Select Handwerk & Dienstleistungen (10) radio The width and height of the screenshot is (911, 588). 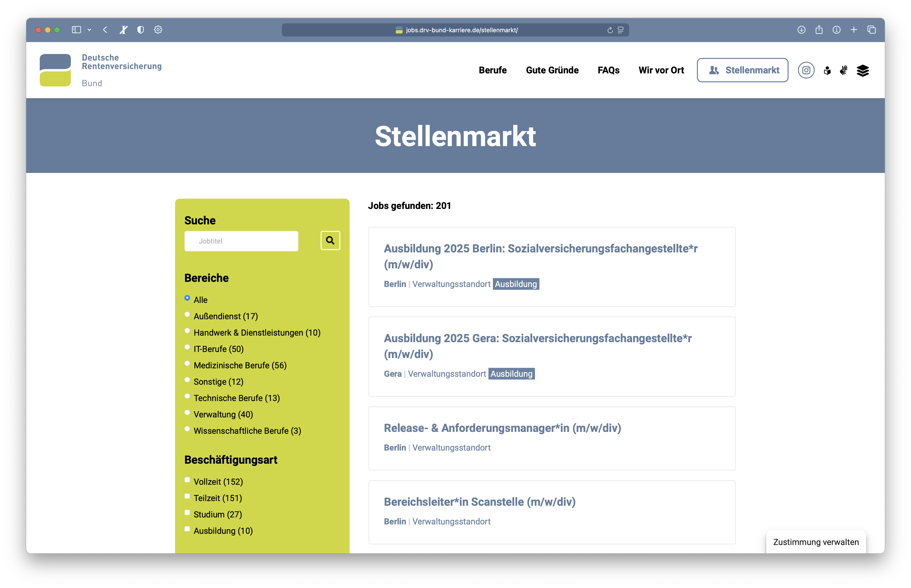(187, 331)
